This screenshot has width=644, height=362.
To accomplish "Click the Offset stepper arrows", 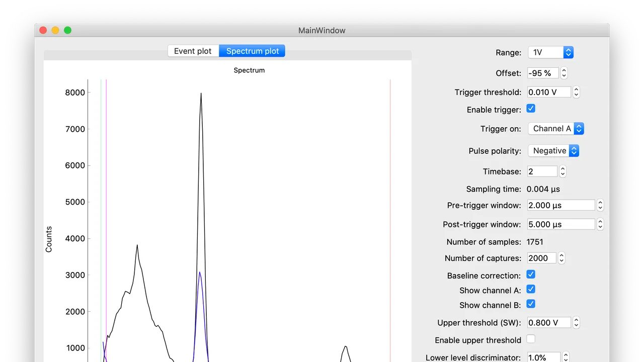I will tap(564, 73).
